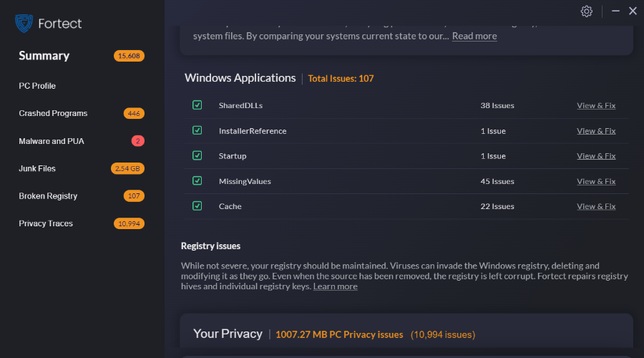Click View & Fix for Cache
This screenshot has height=358, width=644.
596,207
